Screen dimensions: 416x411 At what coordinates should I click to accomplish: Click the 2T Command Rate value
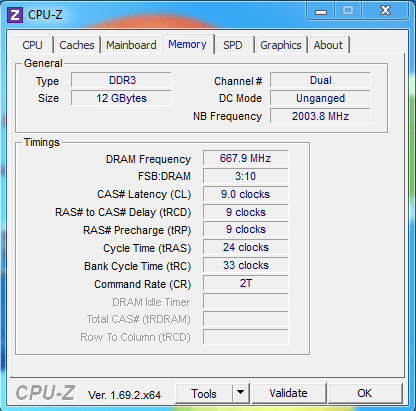[x=246, y=283]
